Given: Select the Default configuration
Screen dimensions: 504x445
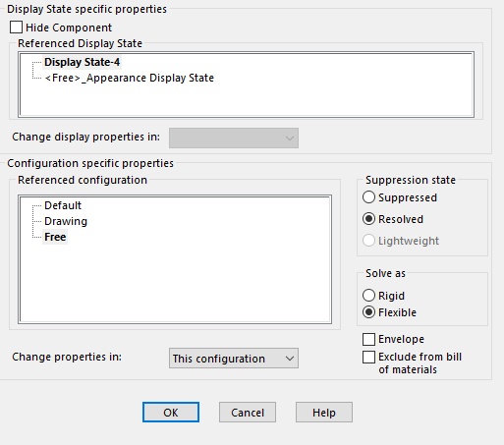Looking at the screenshot, I should point(63,205).
